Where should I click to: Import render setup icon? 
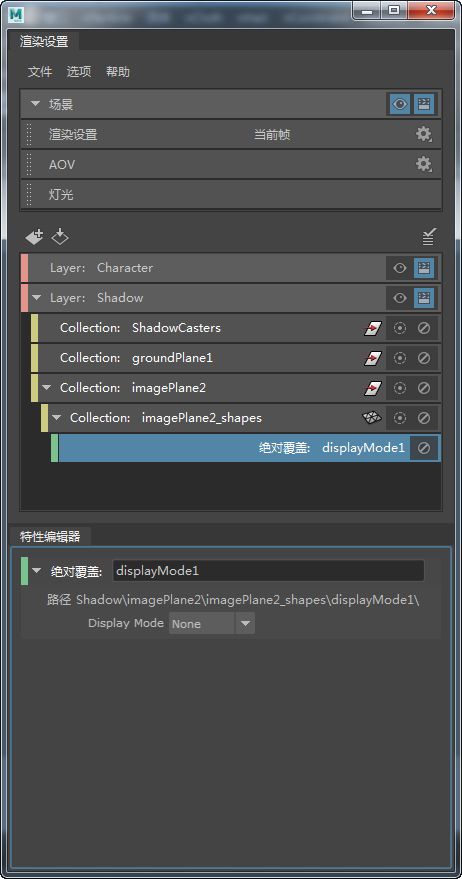60,237
